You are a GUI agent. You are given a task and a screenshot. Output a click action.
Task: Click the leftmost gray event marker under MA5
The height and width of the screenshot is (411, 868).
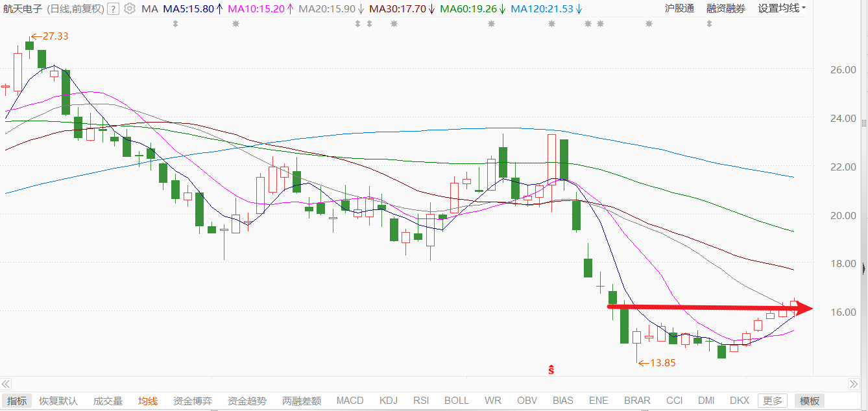coord(175,24)
